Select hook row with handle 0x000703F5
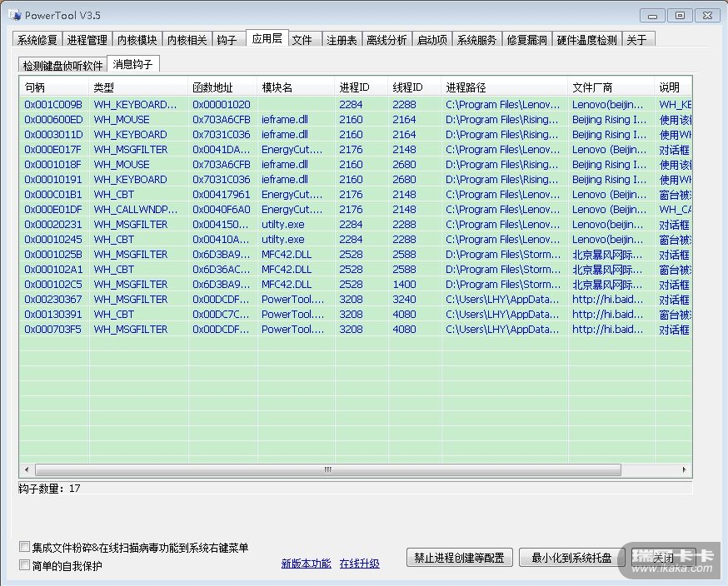Screen dimensions: 728x586 click(x=356, y=329)
